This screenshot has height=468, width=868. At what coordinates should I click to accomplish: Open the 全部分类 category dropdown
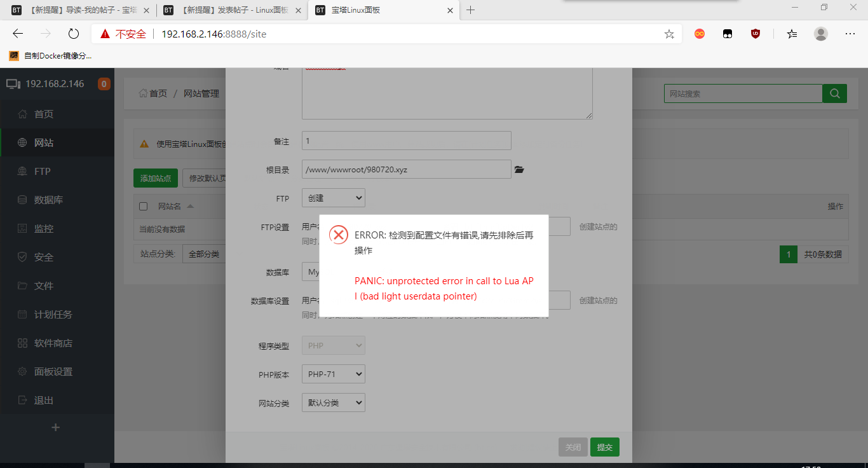[204, 254]
